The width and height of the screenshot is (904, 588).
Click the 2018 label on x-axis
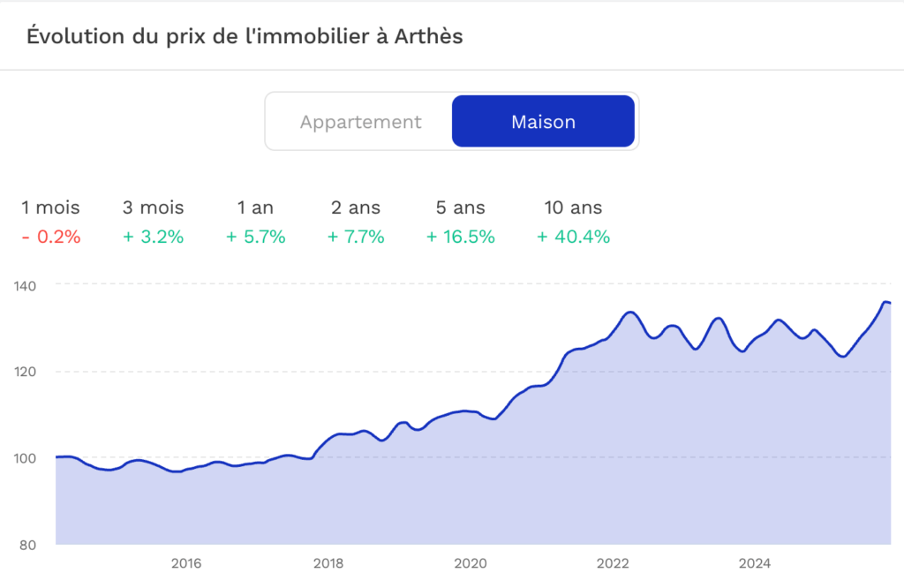328,563
